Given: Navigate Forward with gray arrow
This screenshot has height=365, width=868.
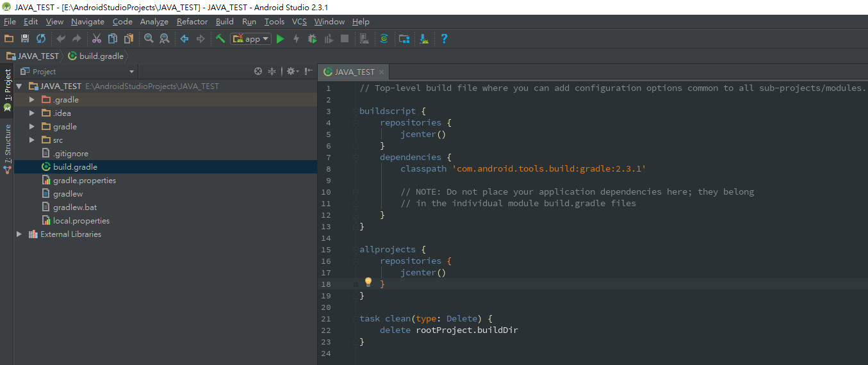Looking at the screenshot, I should [201, 39].
